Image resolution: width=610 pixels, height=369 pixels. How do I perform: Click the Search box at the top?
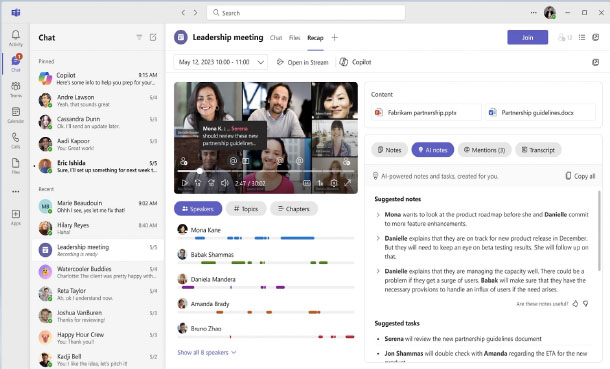click(306, 13)
